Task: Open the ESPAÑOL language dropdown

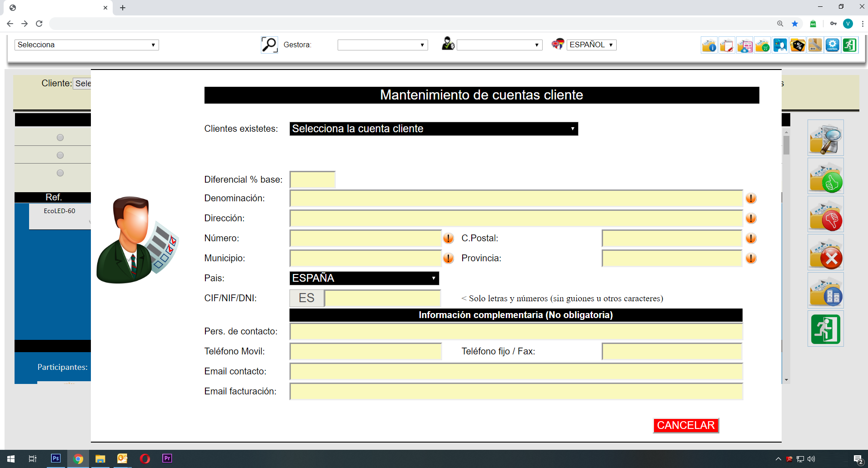Action: click(x=591, y=45)
